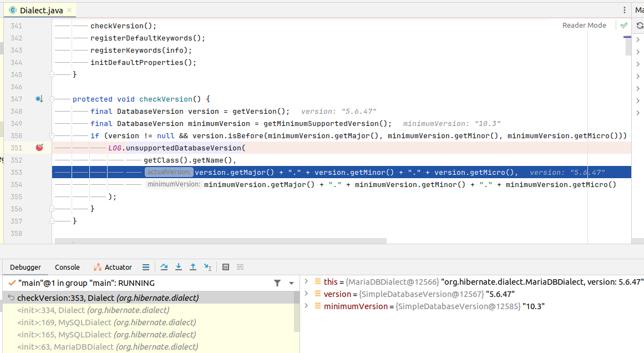Click the Step Into debugger icon
This screenshot has height=353, width=644.
click(x=179, y=267)
